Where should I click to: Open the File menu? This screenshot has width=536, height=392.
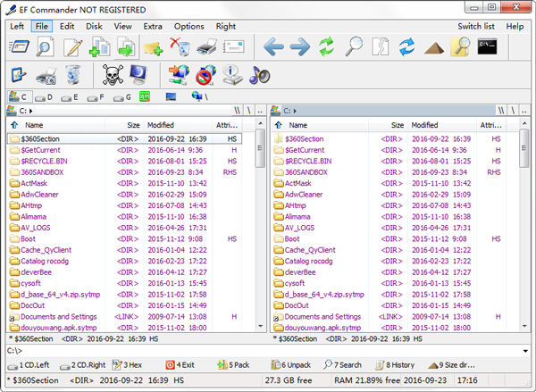(x=42, y=26)
